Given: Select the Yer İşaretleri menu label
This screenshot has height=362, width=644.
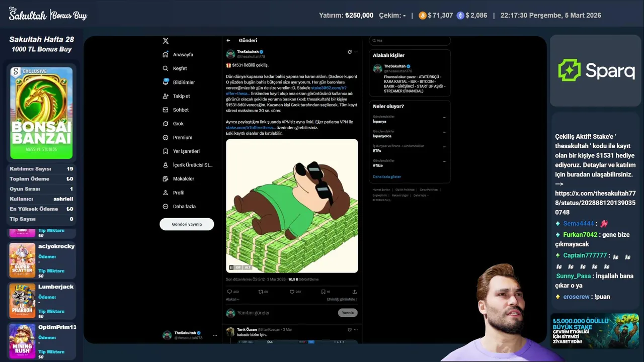Looking at the screenshot, I should click(x=186, y=151).
